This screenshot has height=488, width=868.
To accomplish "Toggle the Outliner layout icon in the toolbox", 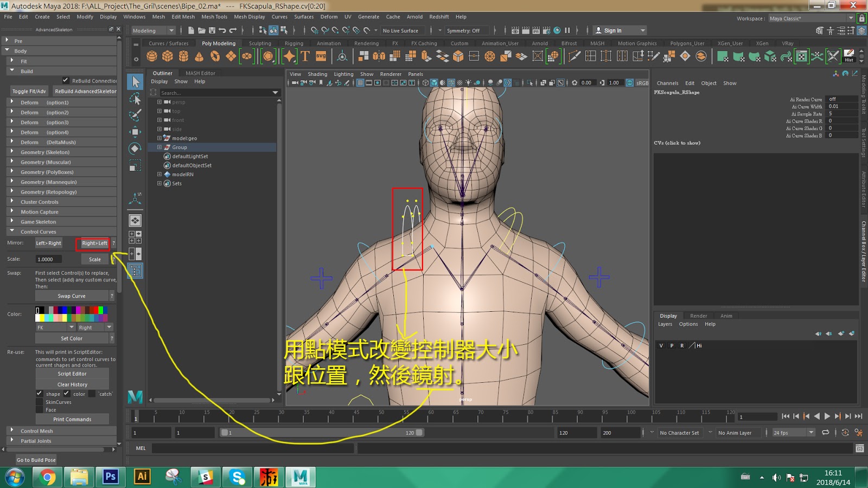I will pyautogui.click(x=135, y=271).
